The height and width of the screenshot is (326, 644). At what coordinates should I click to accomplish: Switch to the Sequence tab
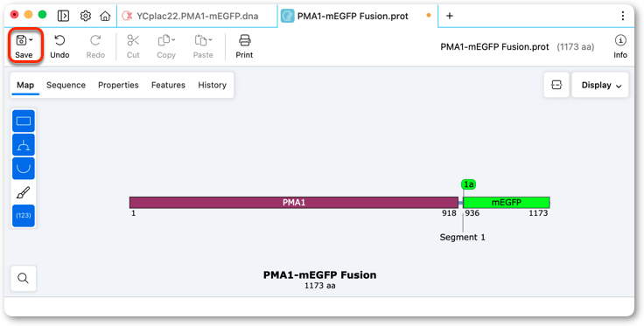click(66, 85)
